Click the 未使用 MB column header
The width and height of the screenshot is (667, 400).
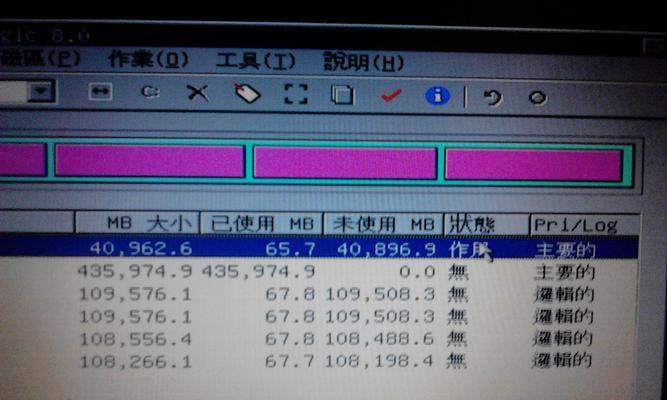[383, 224]
